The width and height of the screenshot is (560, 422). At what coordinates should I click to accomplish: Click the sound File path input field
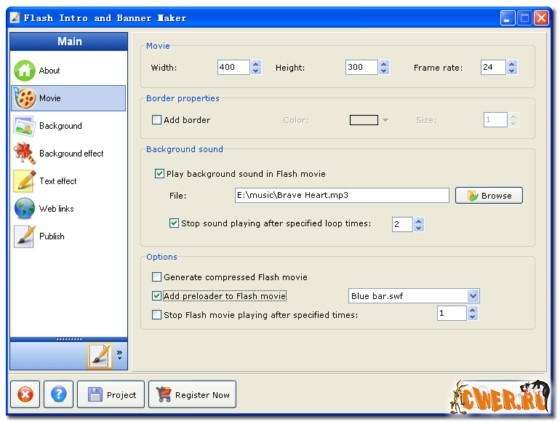(x=342, y=195)
